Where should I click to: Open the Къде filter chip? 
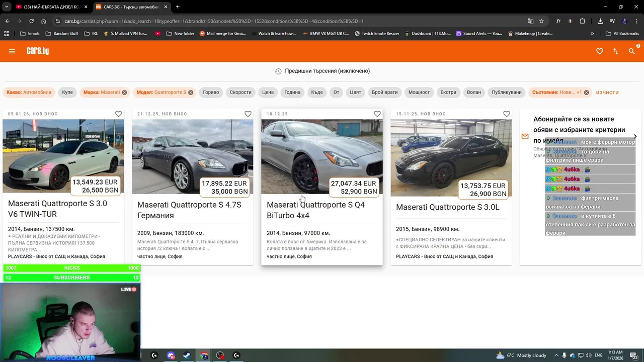coord(317,93)
